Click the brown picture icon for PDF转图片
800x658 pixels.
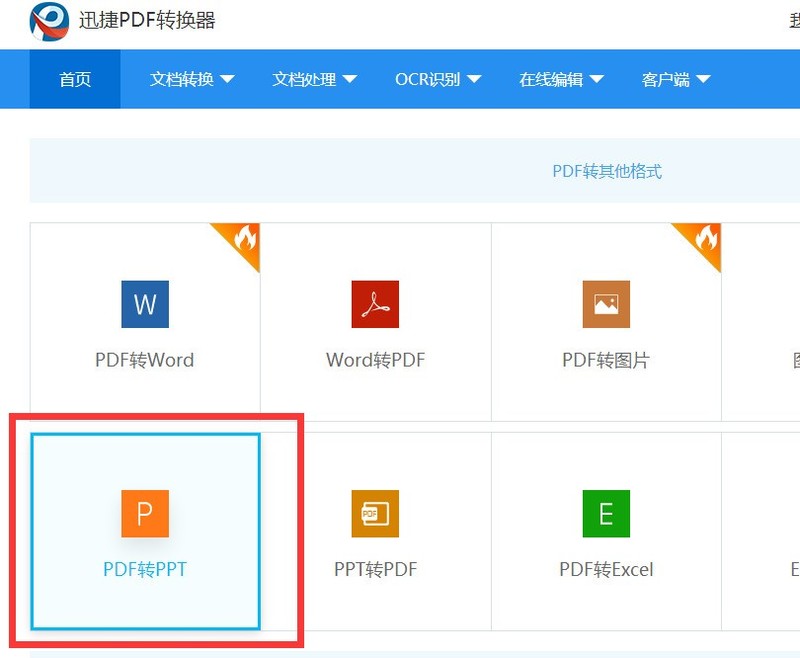click(x=606, y=304)
